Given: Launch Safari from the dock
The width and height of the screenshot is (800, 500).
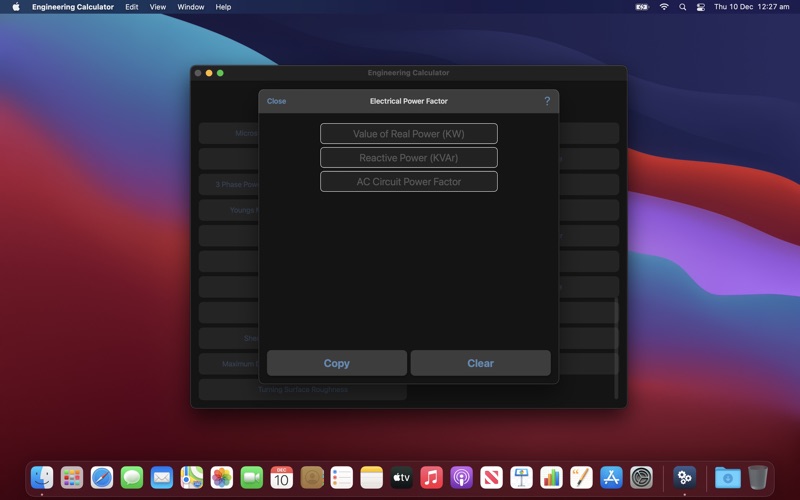Looking at the screenshot, I should click(x=102, y=478).
